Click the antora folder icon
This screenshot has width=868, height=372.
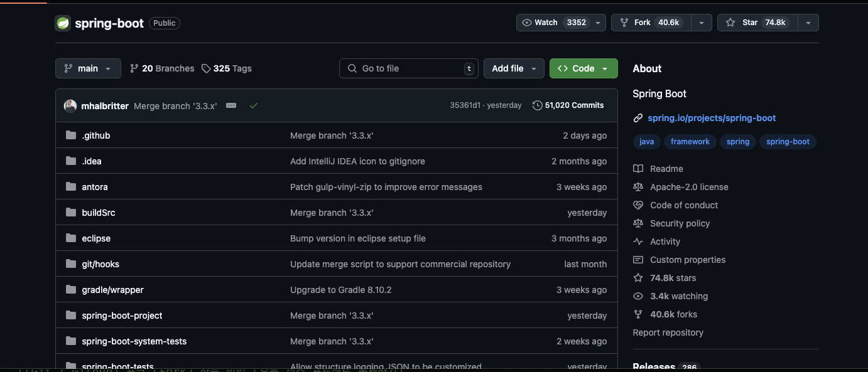point(70,187)
